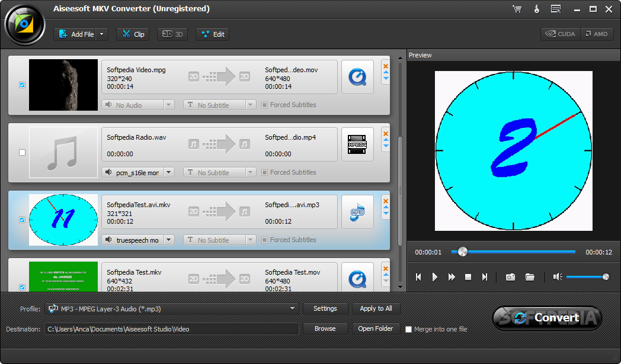Click the Add File button
621x364 pixels.
[76, 34]
